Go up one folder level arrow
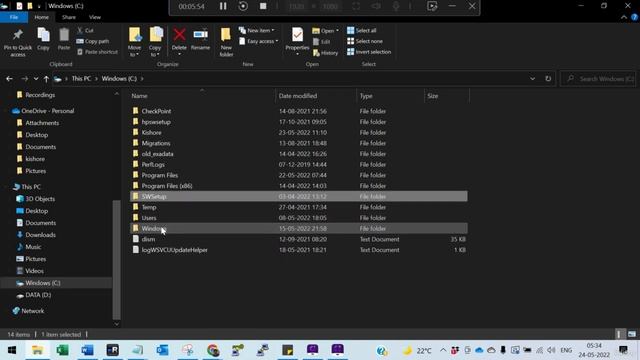This screenshot has height=360, width=640. click(x=46, y=79)
